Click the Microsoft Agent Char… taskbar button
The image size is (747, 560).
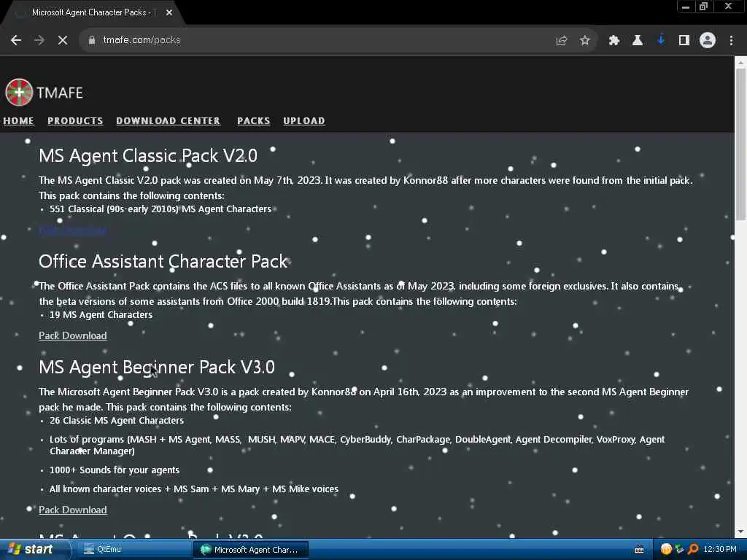click(x=251, y=550)
